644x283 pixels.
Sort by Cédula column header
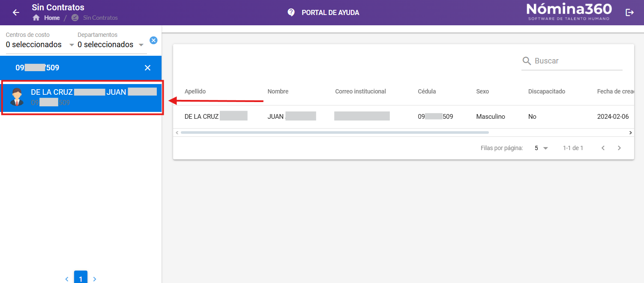427,91
